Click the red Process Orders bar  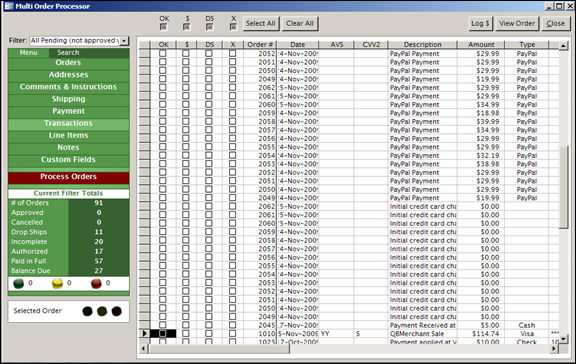click(x=69, y=177)
